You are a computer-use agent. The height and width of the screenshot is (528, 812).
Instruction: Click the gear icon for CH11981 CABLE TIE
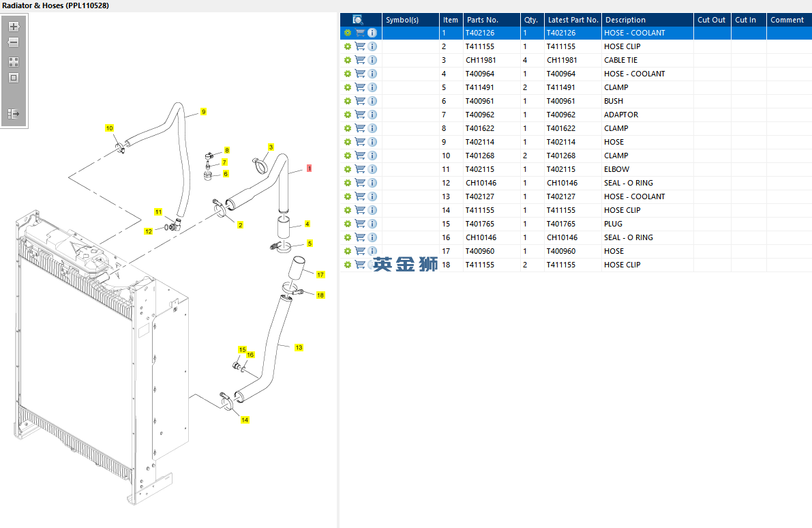(x=348, y=60)
